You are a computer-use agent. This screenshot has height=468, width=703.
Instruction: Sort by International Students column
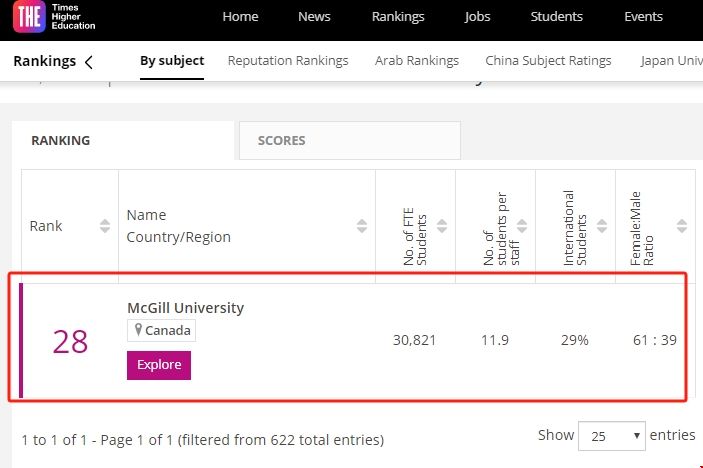point(602,226)
